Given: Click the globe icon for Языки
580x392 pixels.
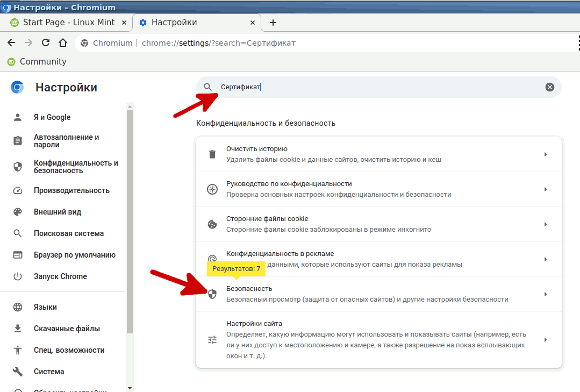Looking at the screenshot, I should point(17,307).
